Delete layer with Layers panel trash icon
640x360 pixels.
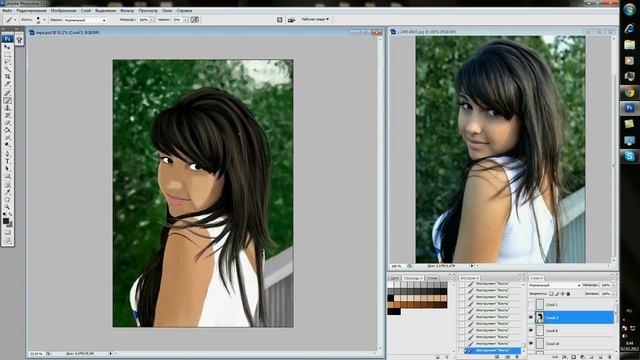tap(610, 357)
